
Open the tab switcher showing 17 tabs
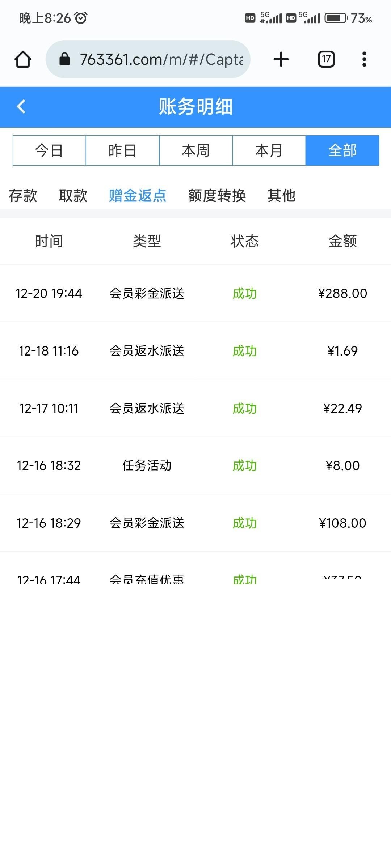pos(326,59)
